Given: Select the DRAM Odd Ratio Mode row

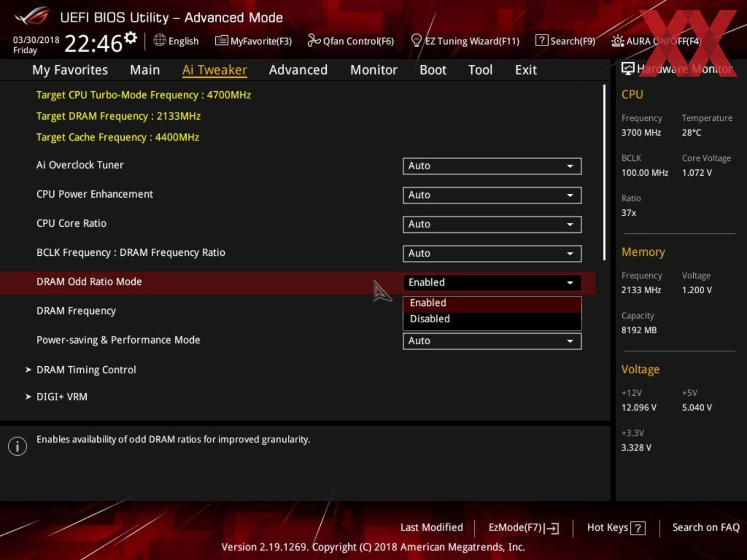Looking at the screenshot, I should (298, 282).
